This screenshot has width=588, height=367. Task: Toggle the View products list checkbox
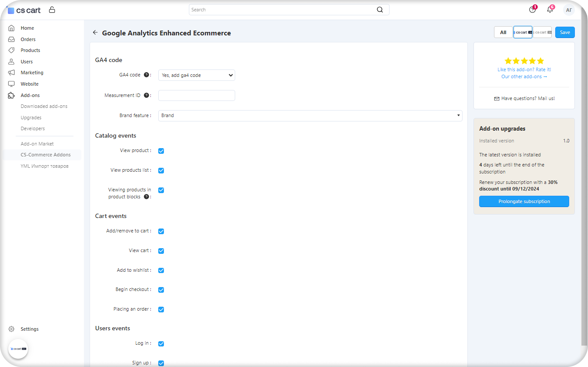click(161, 170)
